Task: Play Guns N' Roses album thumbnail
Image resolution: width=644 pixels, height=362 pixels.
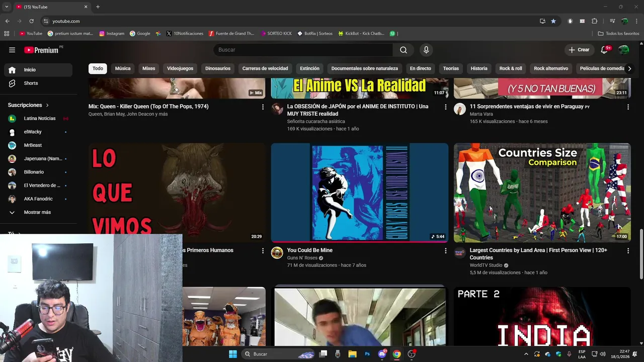Action: coord(360,193)
